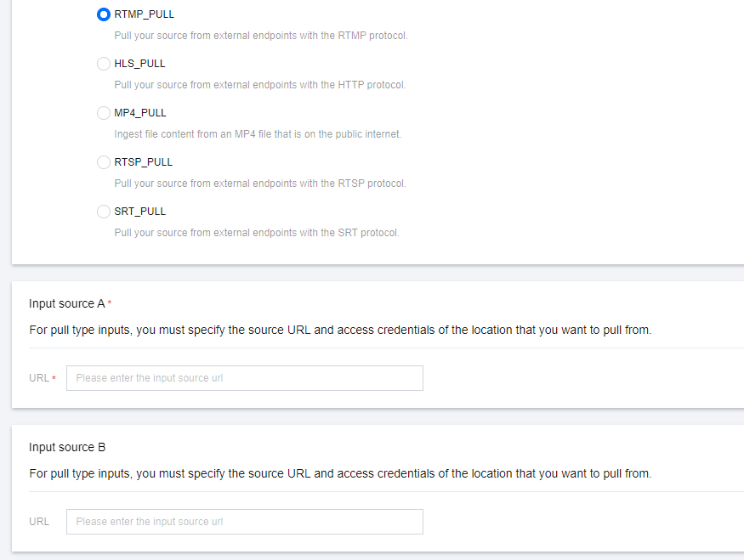Switch to the SRT_PULL radio option

point(104,212)
